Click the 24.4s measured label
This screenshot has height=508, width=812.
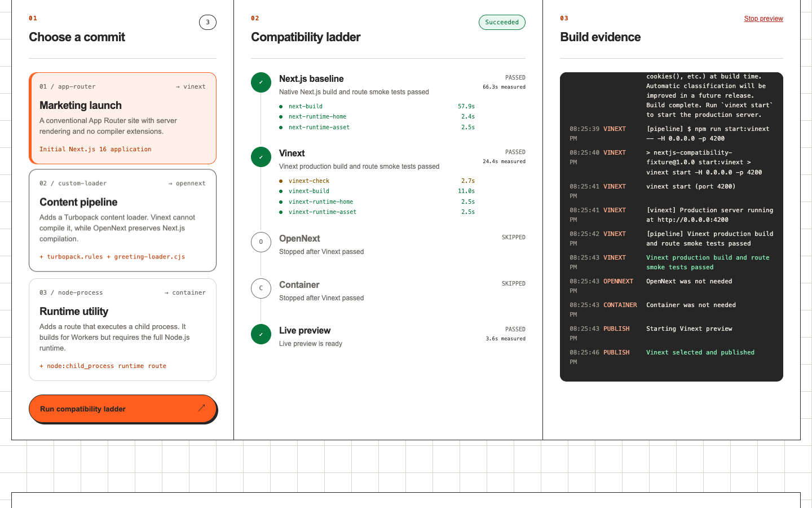tap(504, 161)
